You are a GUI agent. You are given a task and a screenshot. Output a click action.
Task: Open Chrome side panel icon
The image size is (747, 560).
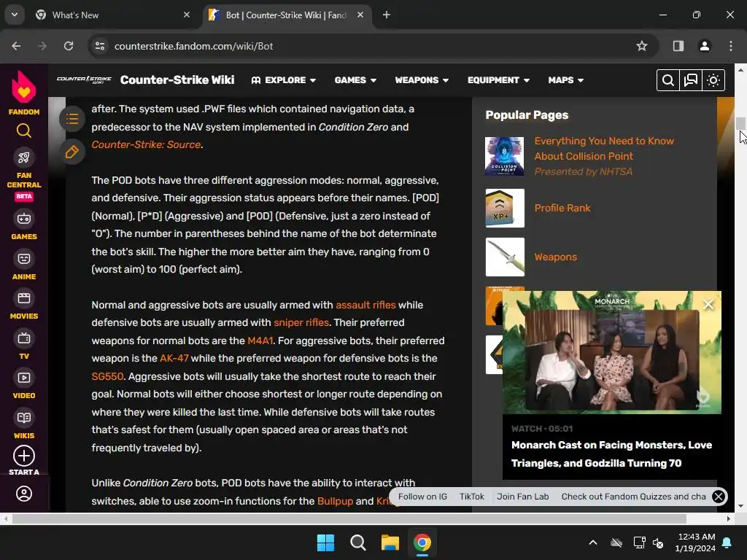[x=678, y=46]
